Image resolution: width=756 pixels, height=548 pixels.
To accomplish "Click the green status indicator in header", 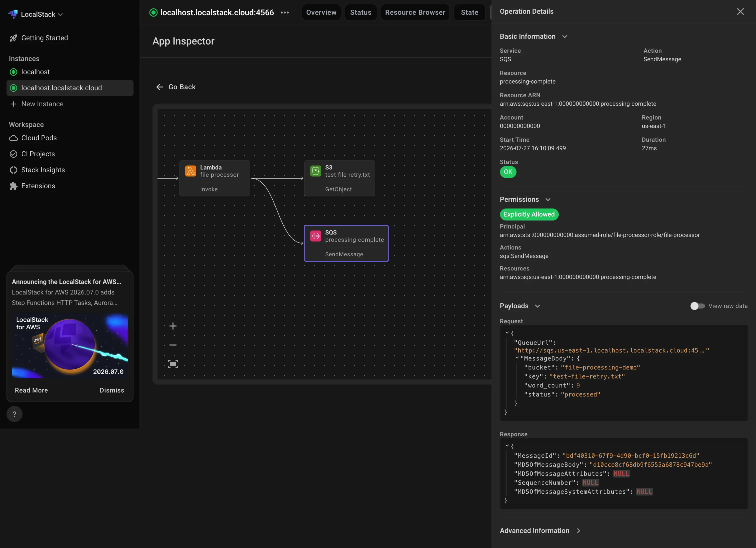I will pos(153,13).
